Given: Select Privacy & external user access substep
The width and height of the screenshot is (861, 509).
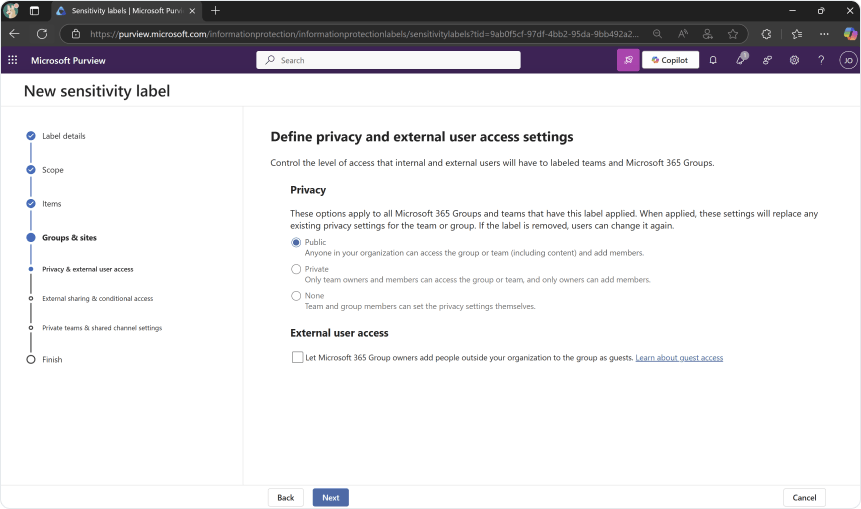Looking at the screenshot, I should [88, 269].
